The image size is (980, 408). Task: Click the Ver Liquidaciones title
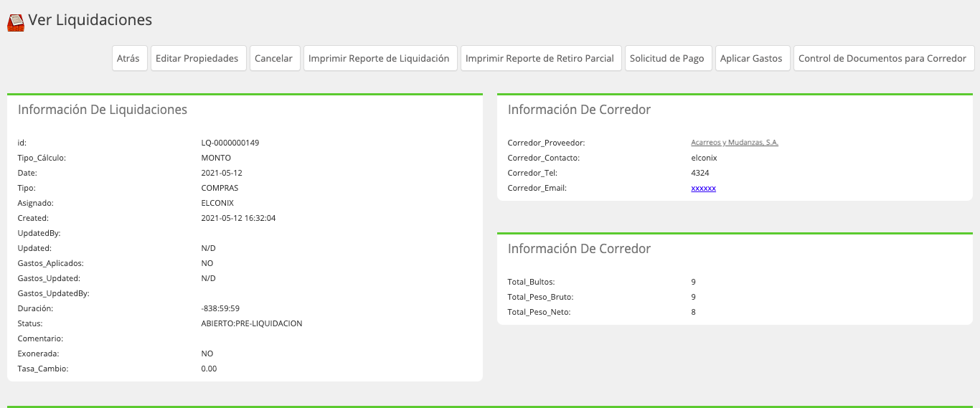[x=90, y=20]
